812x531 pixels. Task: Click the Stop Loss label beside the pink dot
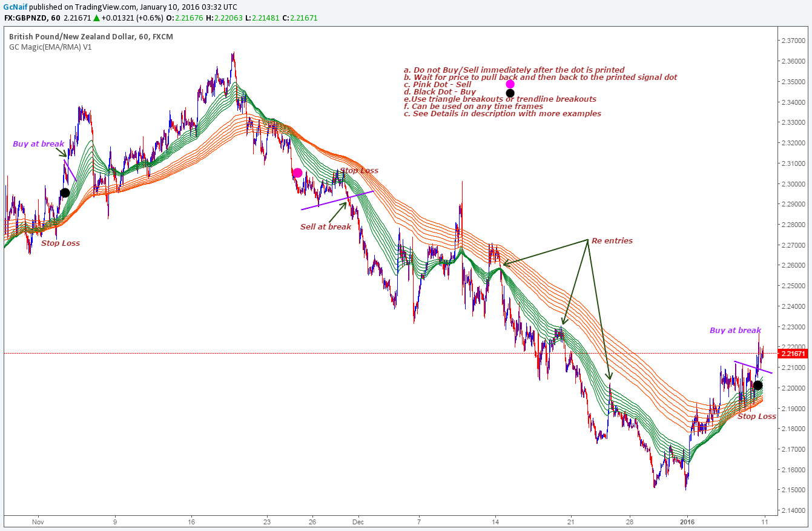(x=359, y=171)
